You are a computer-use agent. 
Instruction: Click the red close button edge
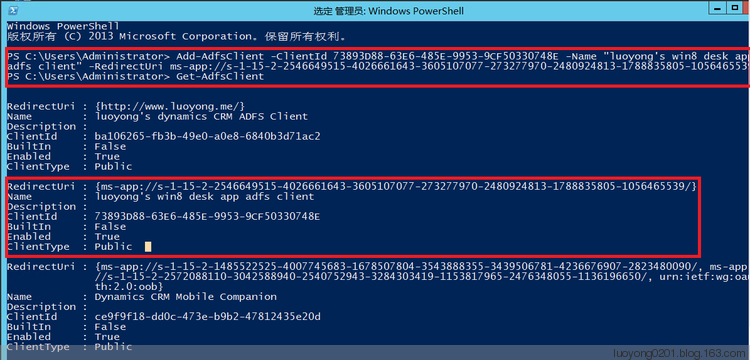tap(747, 8)
